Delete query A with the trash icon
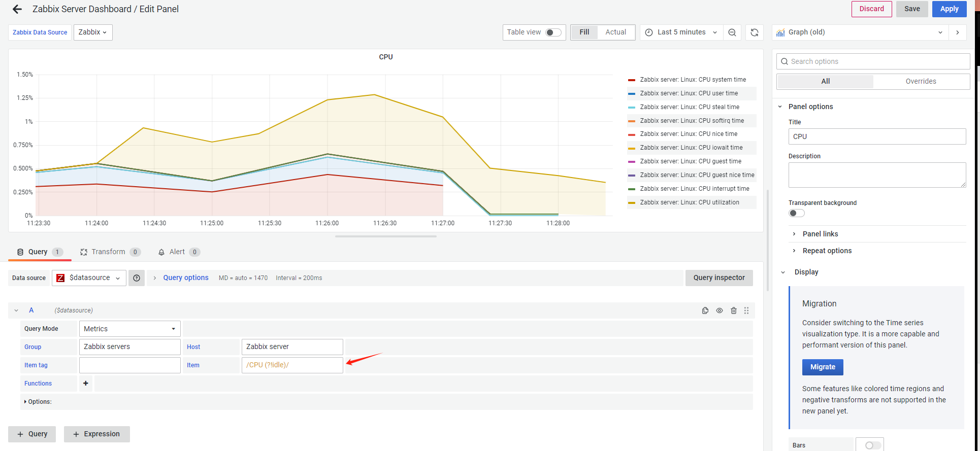The height and width of the screenshot is (451, 980). [x=734, y=310]
